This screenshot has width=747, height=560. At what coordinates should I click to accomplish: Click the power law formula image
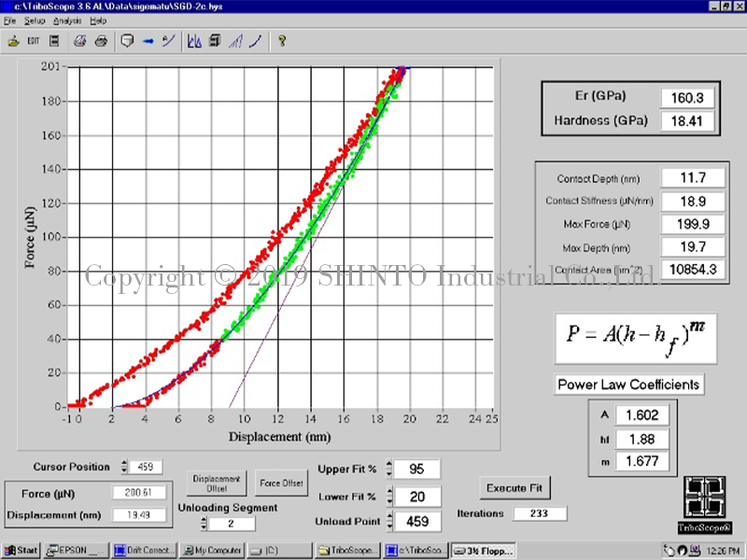636,338
